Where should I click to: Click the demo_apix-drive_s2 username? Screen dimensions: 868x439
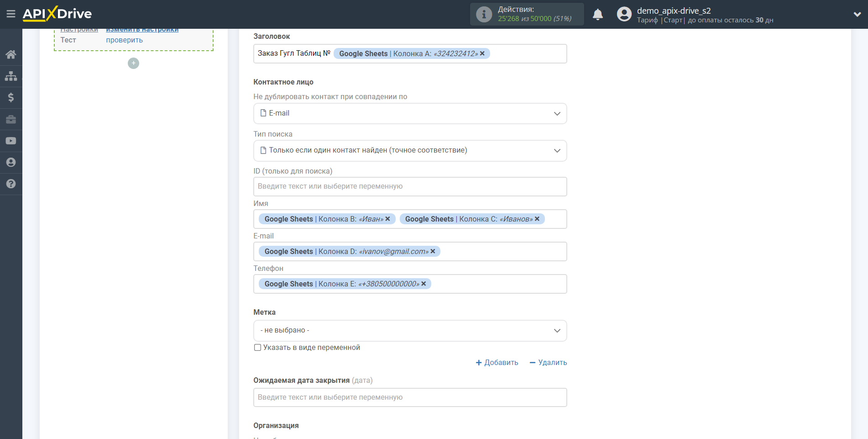point(674,11)
